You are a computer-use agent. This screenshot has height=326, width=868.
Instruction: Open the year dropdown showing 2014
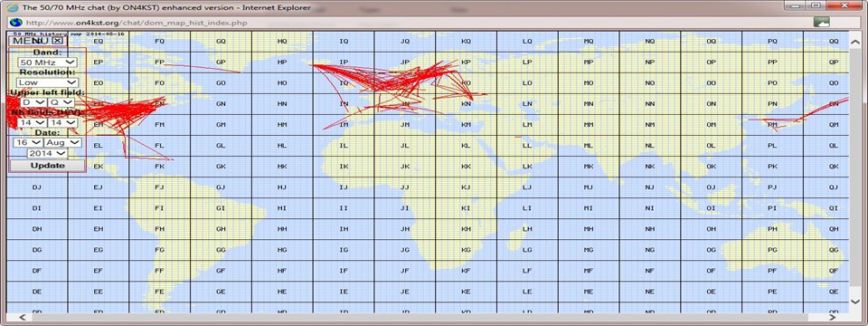coord(48,152)
